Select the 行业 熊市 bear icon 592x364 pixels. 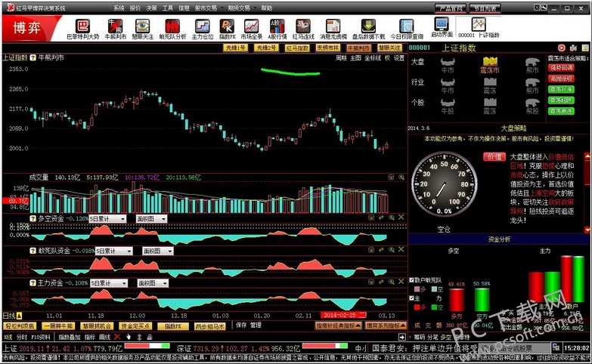tap(532, 82)
